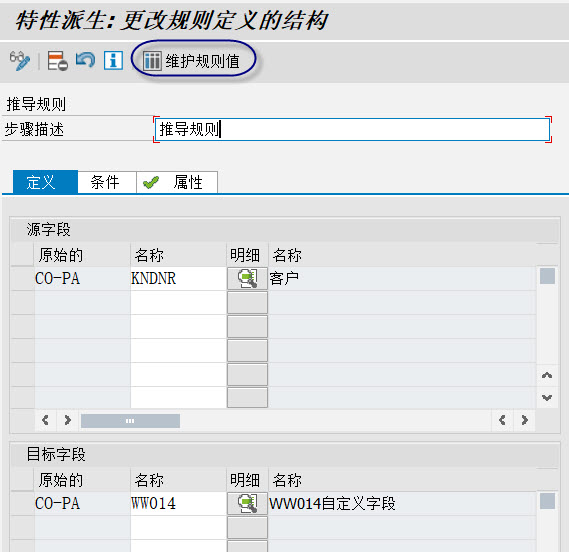Click the undo arrow icon
Screen dimensions: 569x552
click(x=85, y=60)
